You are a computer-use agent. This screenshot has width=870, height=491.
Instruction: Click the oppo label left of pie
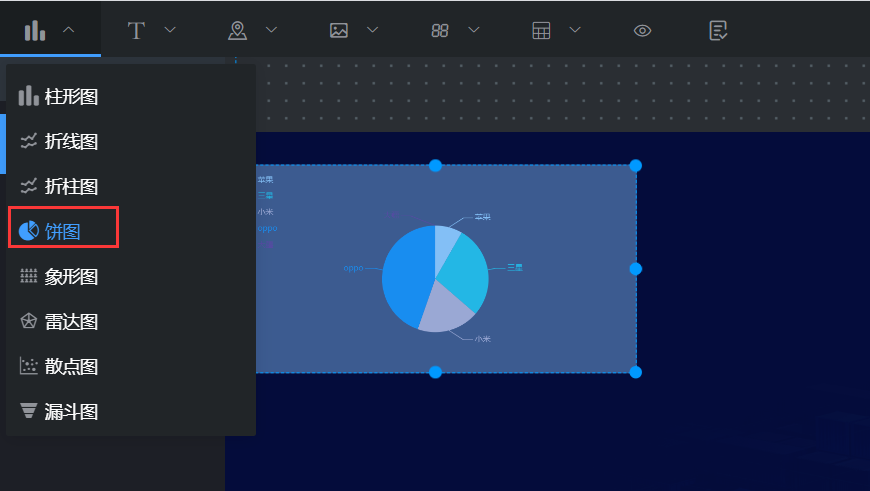pyautogui.click(x=353, y=268)
